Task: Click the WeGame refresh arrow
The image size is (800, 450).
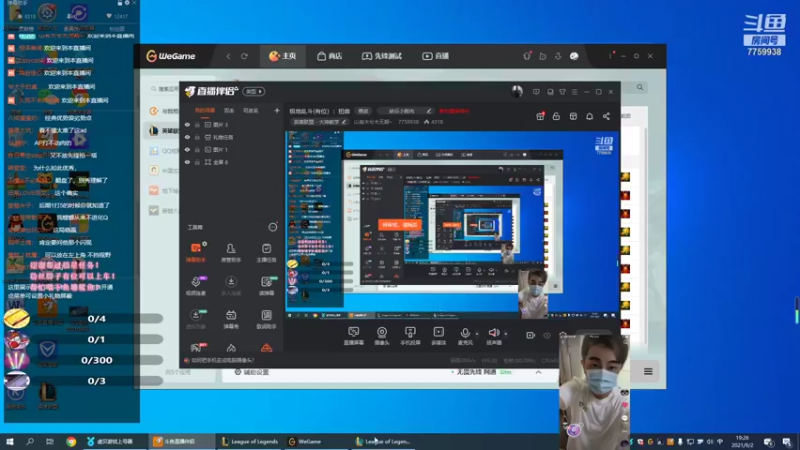Action: pyautogui.click(x=244, y=56)
